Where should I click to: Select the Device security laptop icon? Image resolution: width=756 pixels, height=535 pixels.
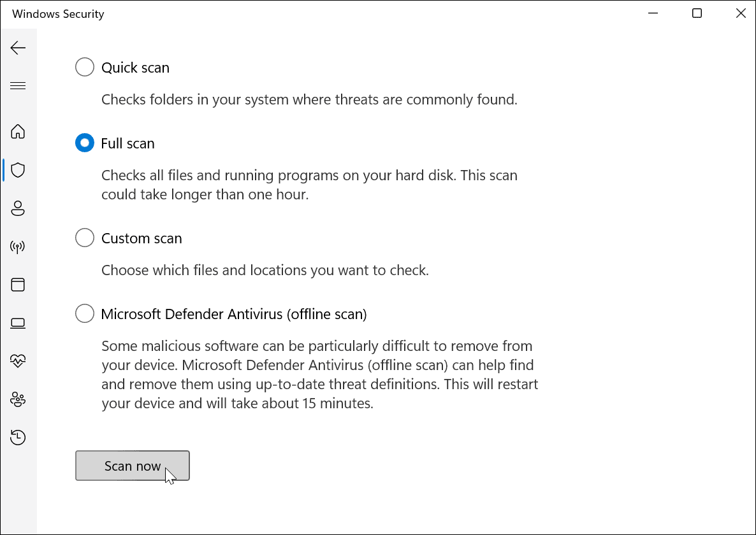18,323
